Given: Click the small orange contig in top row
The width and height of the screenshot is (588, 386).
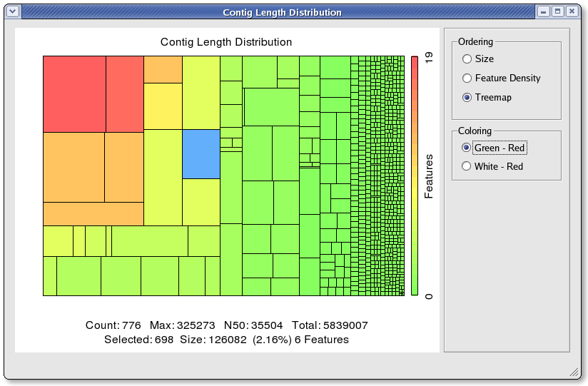Looking at the screenshot, I should point(163,69).
